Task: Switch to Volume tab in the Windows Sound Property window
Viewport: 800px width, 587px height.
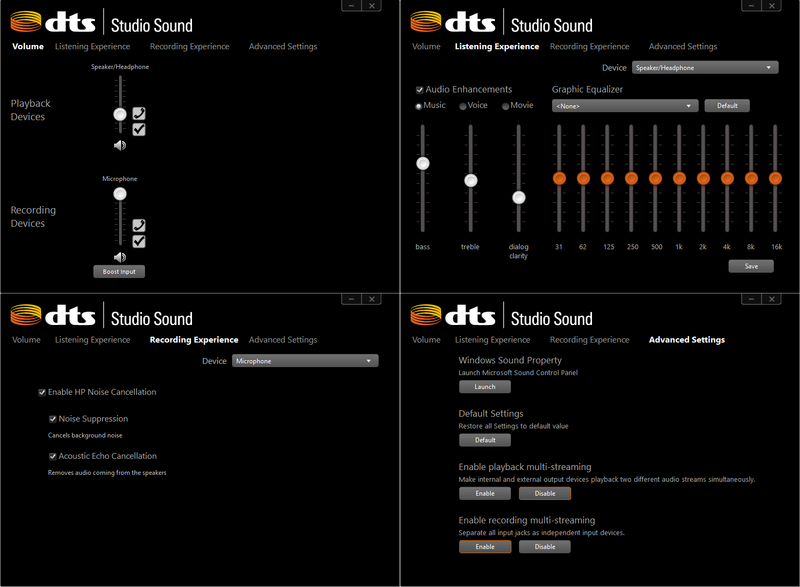Action: click(x=426, y=340)
